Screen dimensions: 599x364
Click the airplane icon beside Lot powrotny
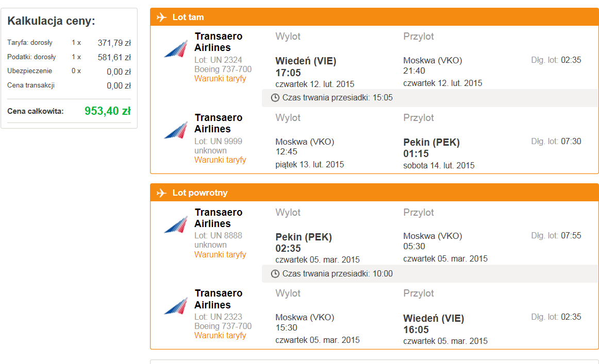click(161, 193)
